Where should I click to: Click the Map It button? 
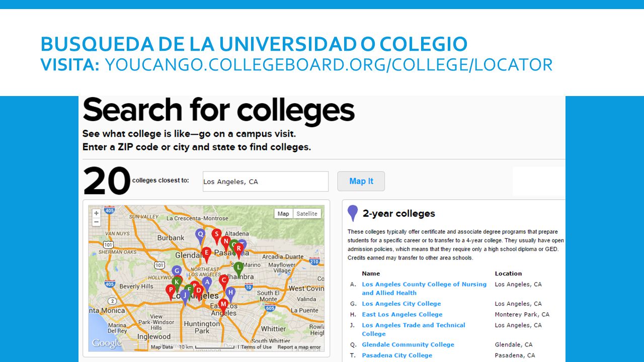point(361,182)
